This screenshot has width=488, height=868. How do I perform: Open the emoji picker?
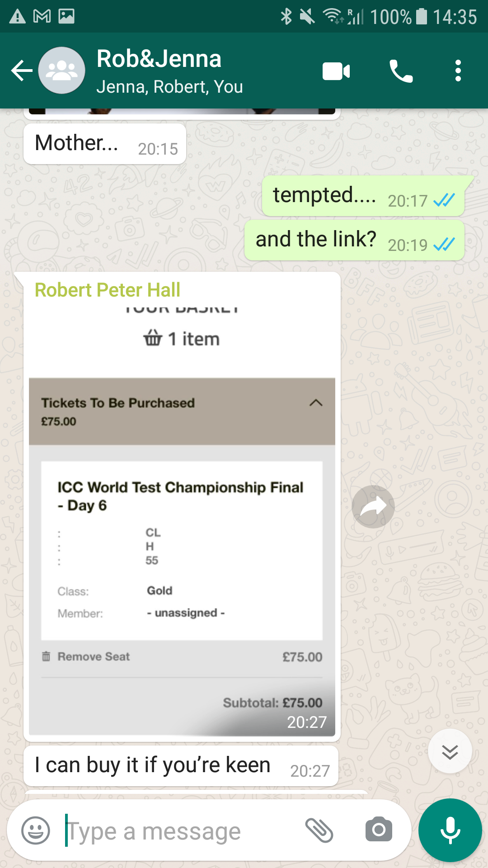pos(36,830)
